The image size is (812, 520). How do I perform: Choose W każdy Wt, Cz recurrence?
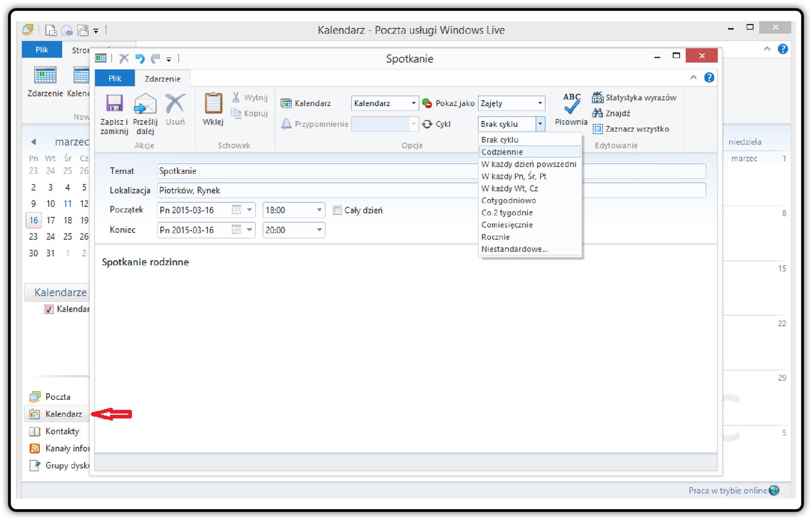tap(530, 188)
